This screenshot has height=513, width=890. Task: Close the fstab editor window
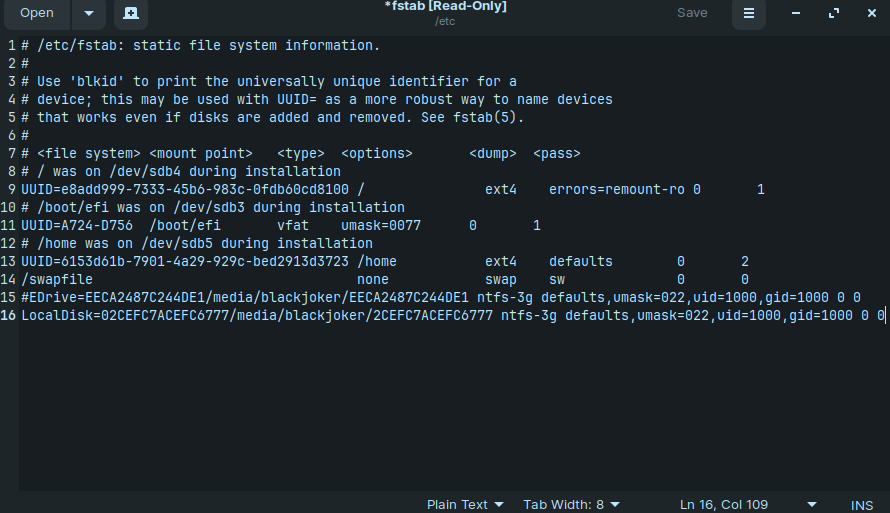coord(872,13)
